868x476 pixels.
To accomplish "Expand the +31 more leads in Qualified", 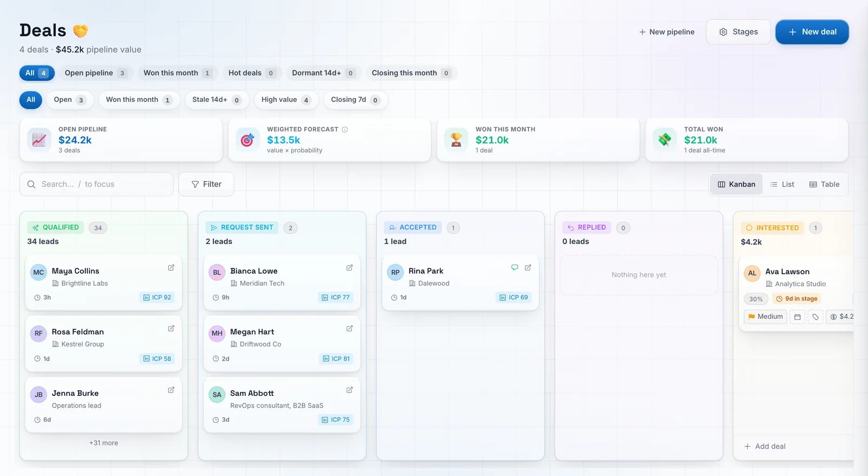I will click(104, 443).
